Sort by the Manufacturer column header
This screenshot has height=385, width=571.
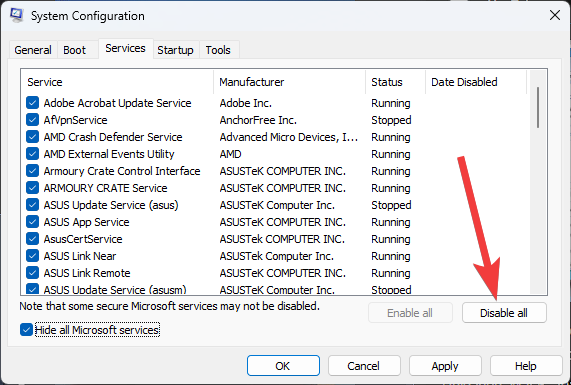click(290, 82)
